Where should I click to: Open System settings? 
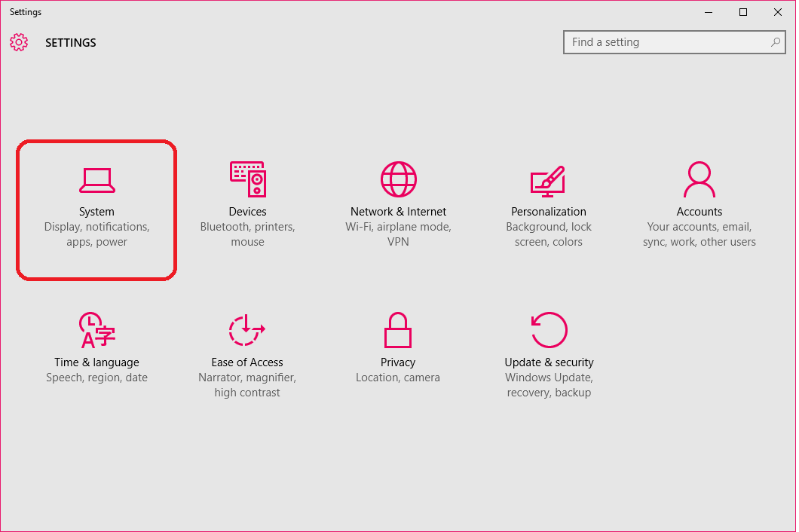[96, 211]
